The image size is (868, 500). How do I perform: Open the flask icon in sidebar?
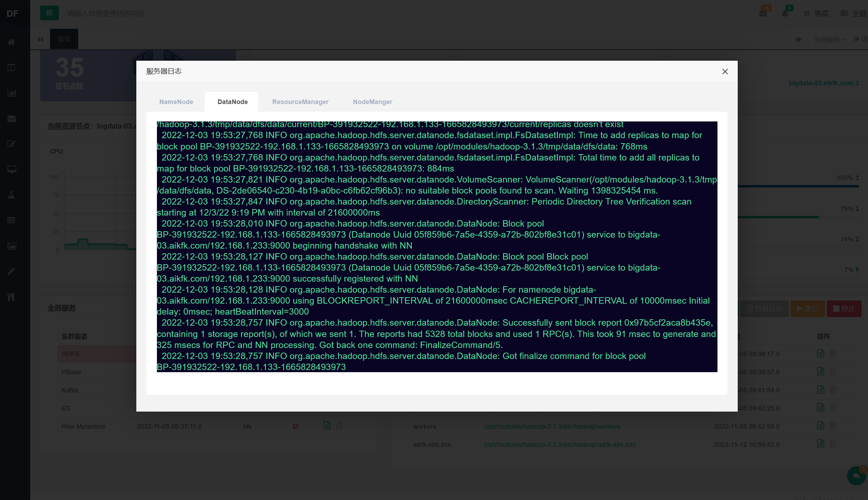point(11,195)
